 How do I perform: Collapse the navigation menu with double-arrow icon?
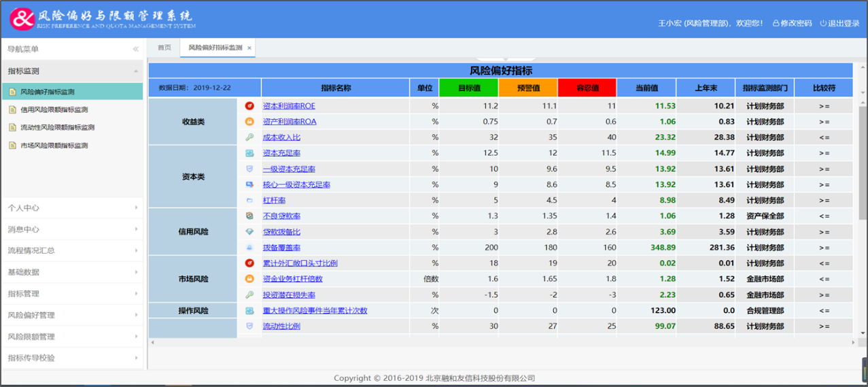point(135,49)
